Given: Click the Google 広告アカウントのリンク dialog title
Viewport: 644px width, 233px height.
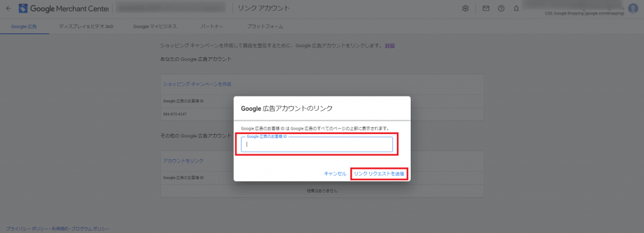Looking at the screenshot, I should coord(287,108).
